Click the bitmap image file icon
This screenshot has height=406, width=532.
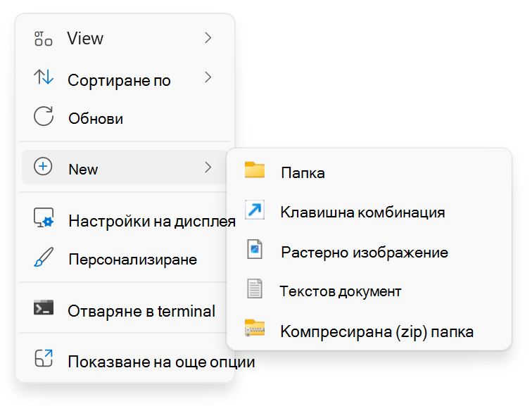(x=255, y=249)
